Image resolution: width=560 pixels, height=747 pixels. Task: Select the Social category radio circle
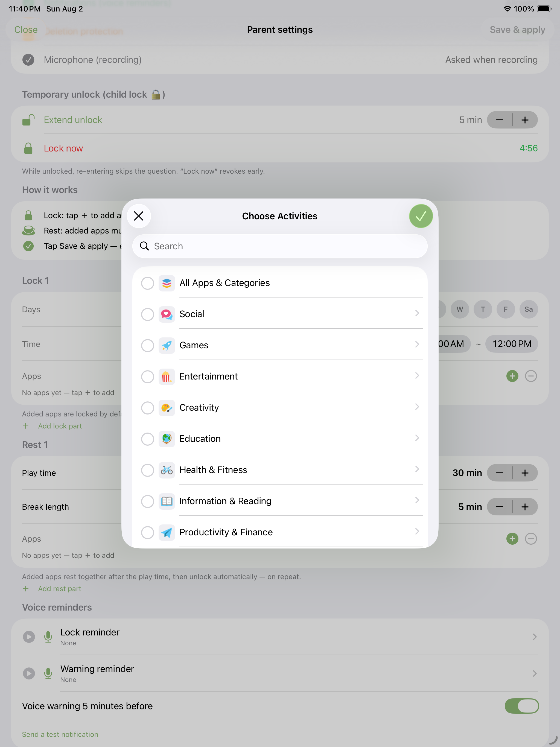tap(148, 314)
